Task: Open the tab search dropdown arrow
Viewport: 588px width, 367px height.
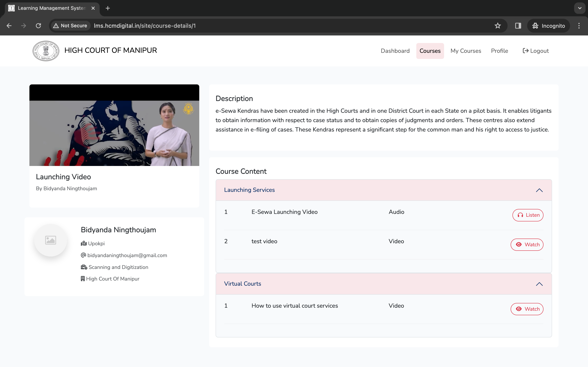Action: [580, 8]
